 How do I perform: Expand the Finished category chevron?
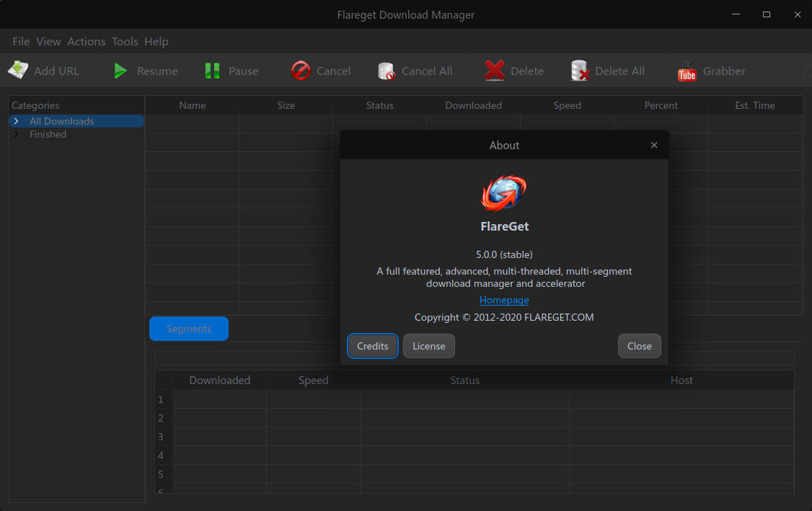pos(16,134)
